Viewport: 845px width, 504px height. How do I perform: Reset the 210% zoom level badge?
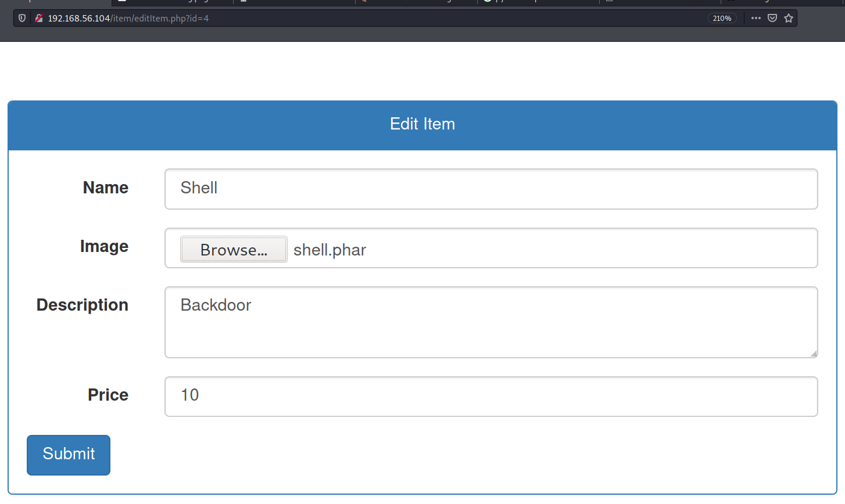coord(722,18)
